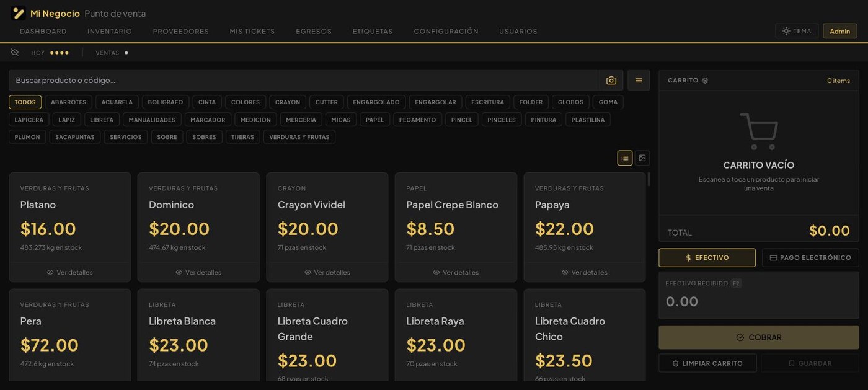The height and width of the screenshot is (390, 868).
Task: Filter by Boligrafo category
Action: pos(166,102)
